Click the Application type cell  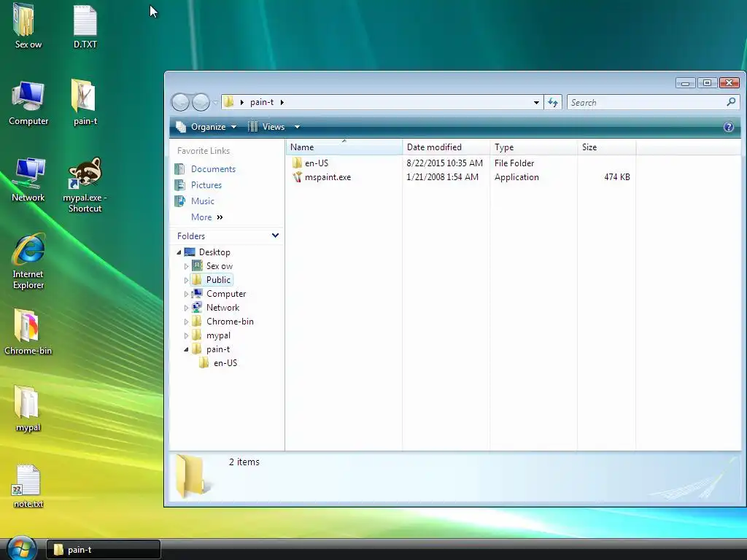pyautogui.click(x=516, y=177)
